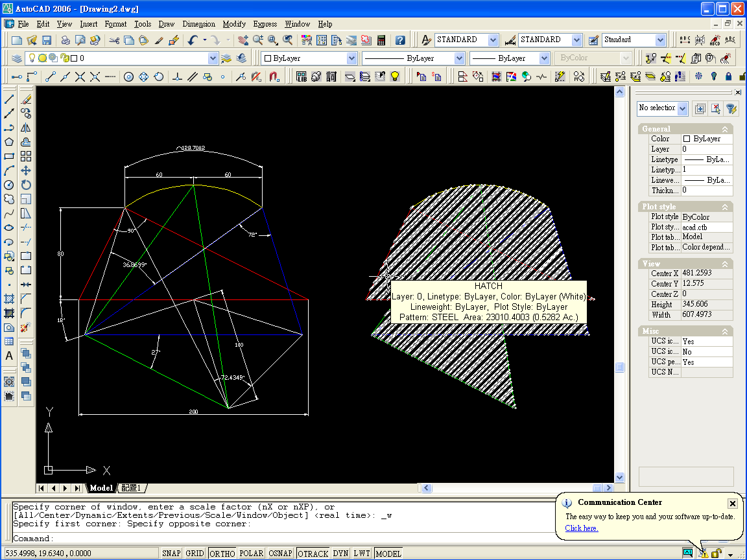Image resolution: width=747 pixels, height=560 pixels.
Task: Open the Table tool
Action: [x=9, y=342]
